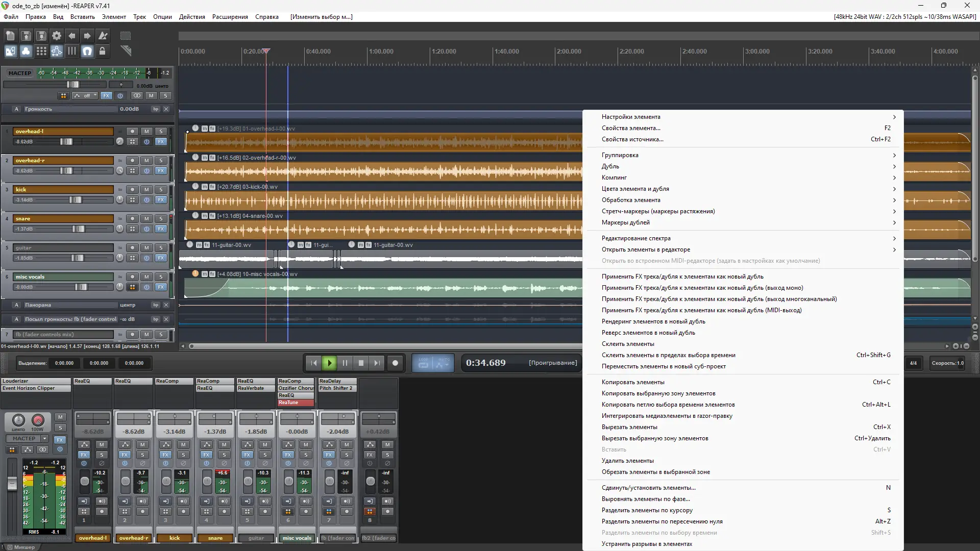Mute the kick track
This screenshot has width=980, height=551.
(146, 189)
